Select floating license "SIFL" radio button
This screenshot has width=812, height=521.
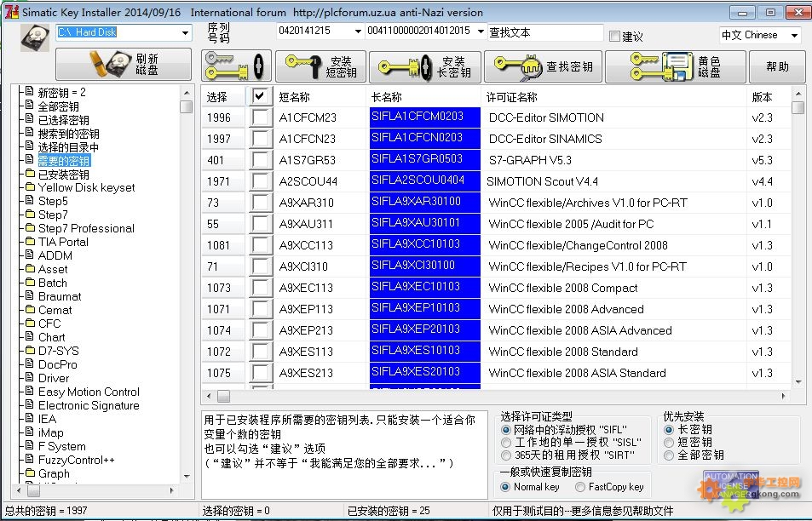[x=506, y=430]
